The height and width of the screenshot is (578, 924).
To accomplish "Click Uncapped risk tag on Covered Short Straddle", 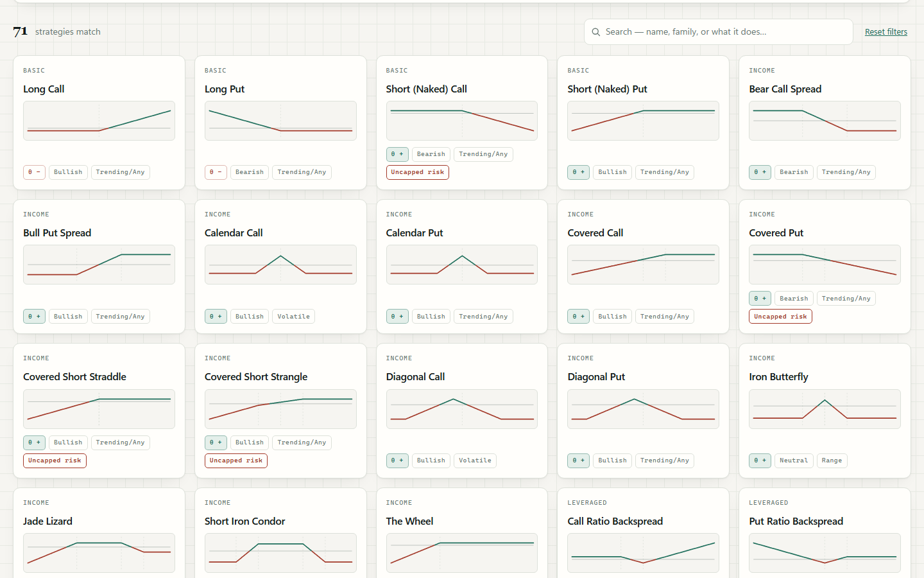I will pos(55,460).
